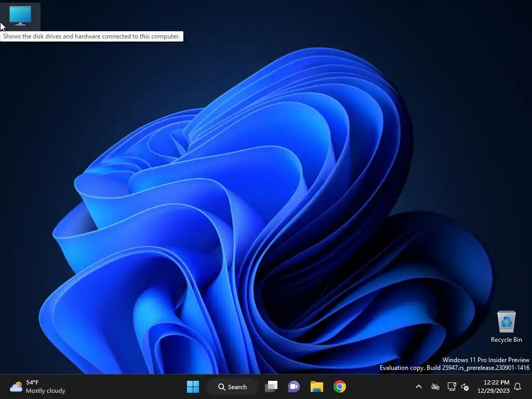The image size is (532, 399).
Task: Show hidden system tray icons
Action: (x=419, y=387)
